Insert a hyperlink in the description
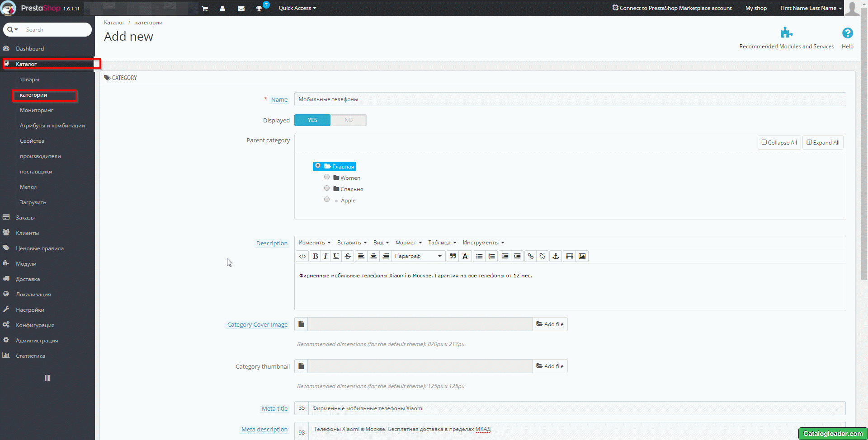868x440 pixels. [x=531, y=256]
